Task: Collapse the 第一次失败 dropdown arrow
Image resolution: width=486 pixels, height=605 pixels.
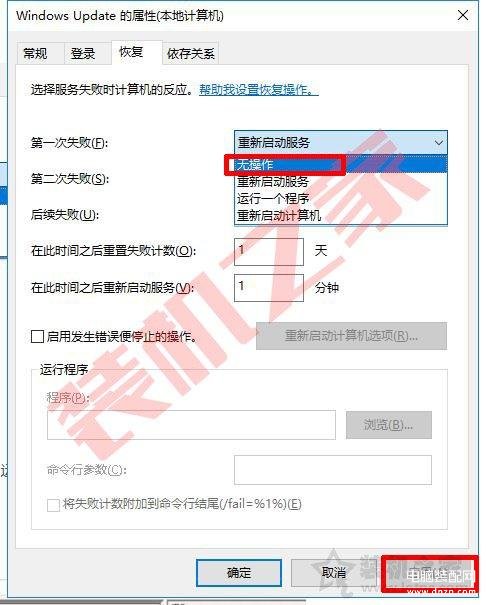Action: tap(439, 143)
